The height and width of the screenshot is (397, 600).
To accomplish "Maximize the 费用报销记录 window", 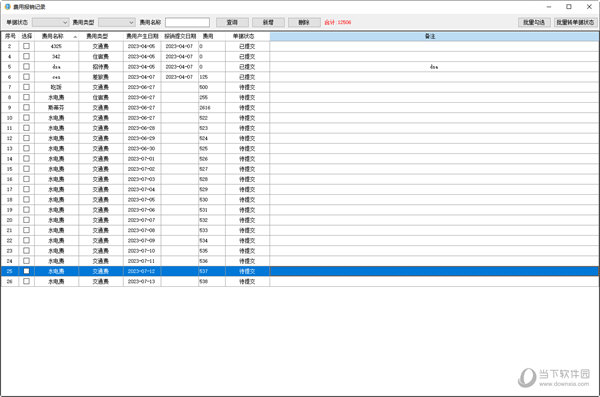I will (569, 7).
